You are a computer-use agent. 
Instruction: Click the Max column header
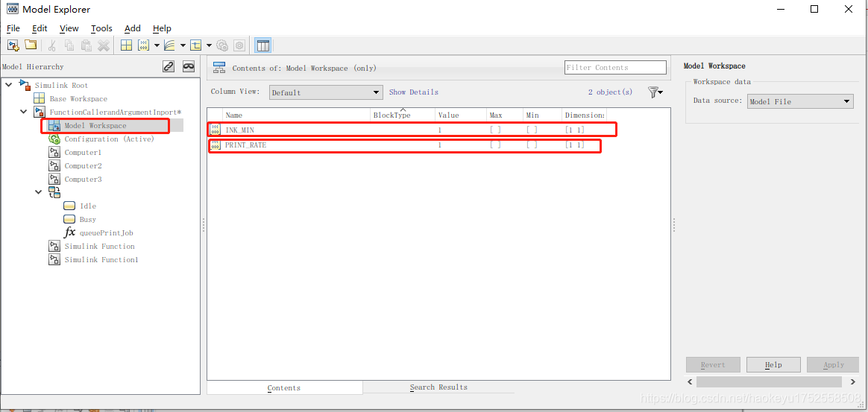[x=504, y=115]
